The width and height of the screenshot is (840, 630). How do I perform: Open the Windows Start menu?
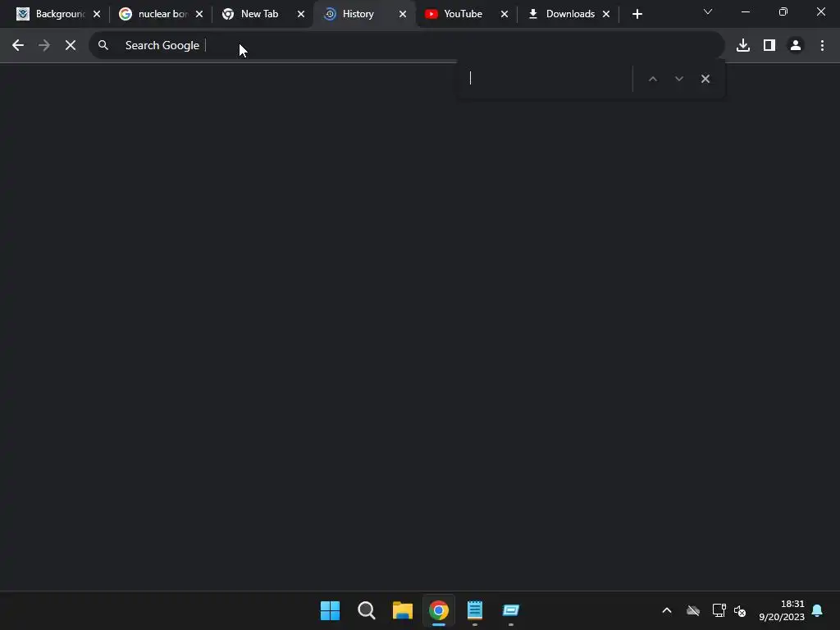tap(330, 610)
